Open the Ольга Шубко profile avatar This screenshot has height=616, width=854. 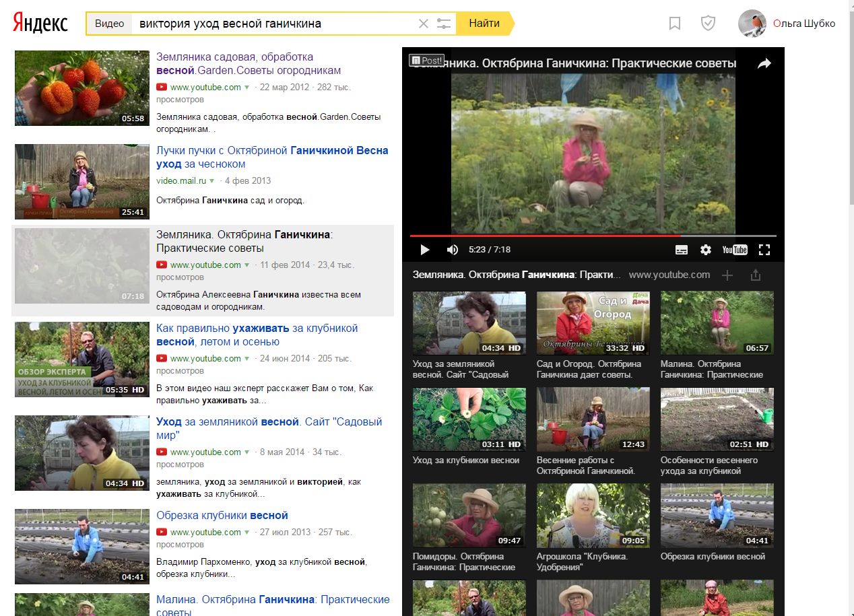pos(752,24)
